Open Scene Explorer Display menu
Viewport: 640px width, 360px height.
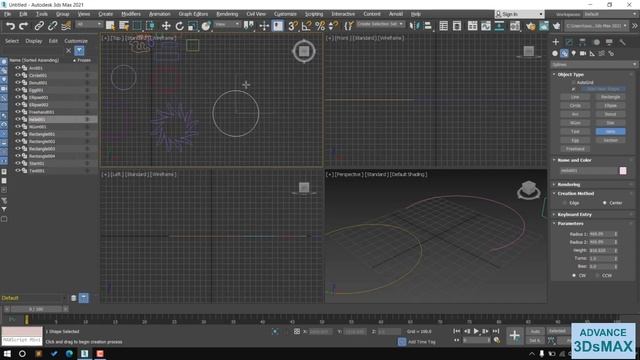[33, 41]
